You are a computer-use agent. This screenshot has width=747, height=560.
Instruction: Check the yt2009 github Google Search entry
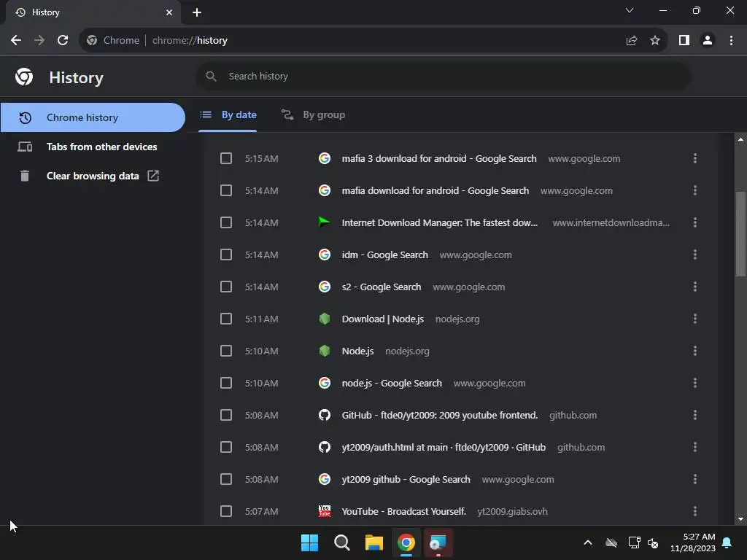pyautogui.click(x=226, y=479)
